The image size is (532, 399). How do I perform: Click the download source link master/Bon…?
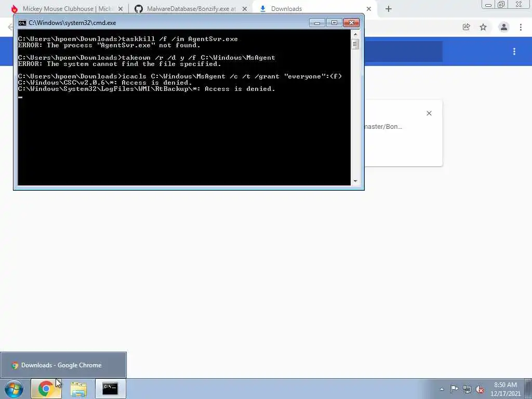pyautogui.click(x=383, y=127)
